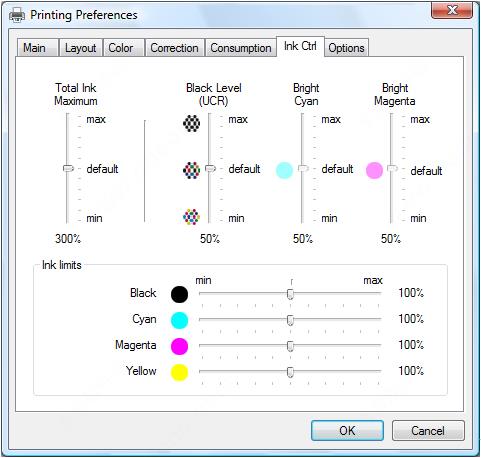This screenshot has height=458, width=481.
Task: Click the yellow ink circle swatch
Action: [179, 372]
